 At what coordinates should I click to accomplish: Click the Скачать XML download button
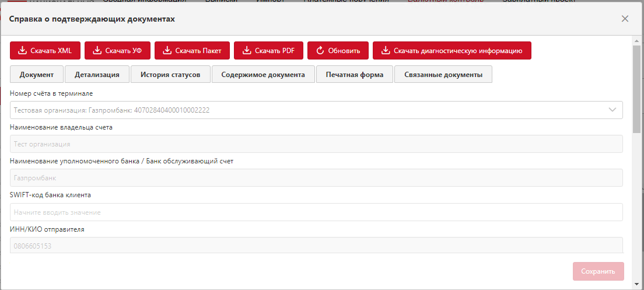pos(45,51)
